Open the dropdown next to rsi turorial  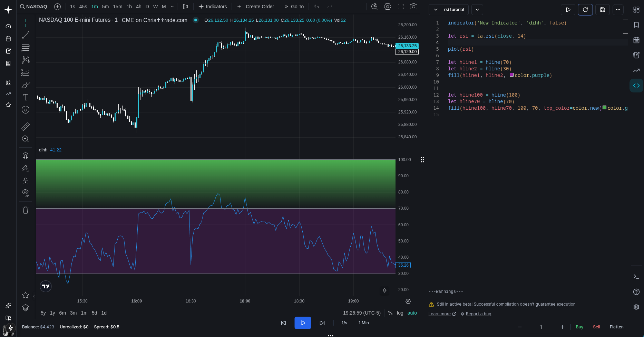click(x=477, y=10)
